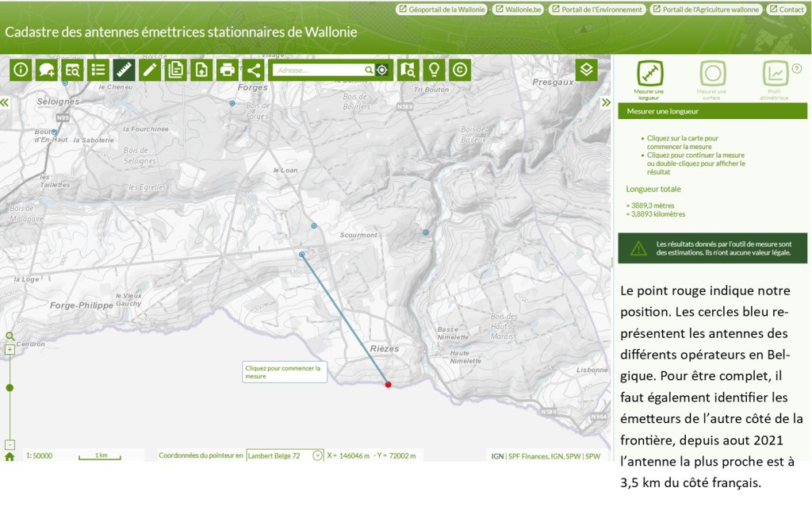
Task: Click the Contact link
Action: [786, 10]
